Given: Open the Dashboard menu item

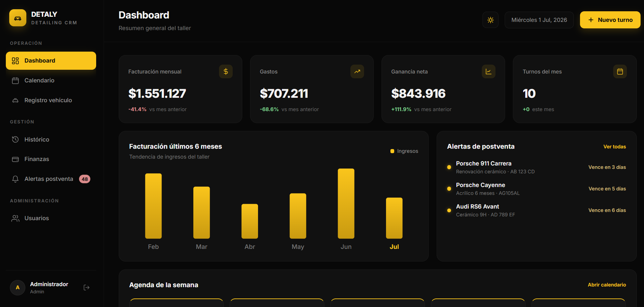Looking at the screenshot, I should pos(51,61).
